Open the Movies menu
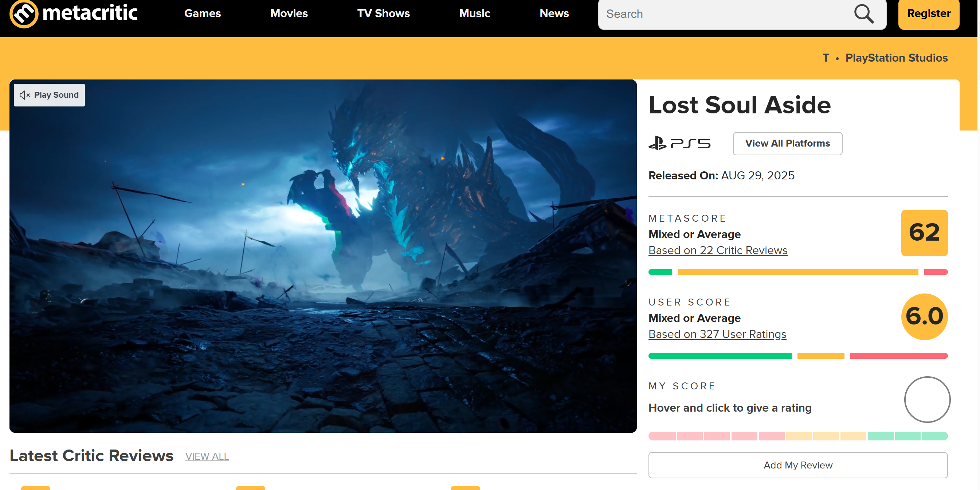The width and height of the screenshot is (980, 490). click(289, 14)
